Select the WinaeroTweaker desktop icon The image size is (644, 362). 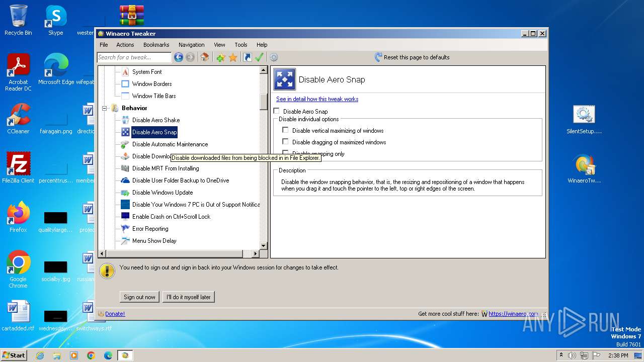coord(584,169)
